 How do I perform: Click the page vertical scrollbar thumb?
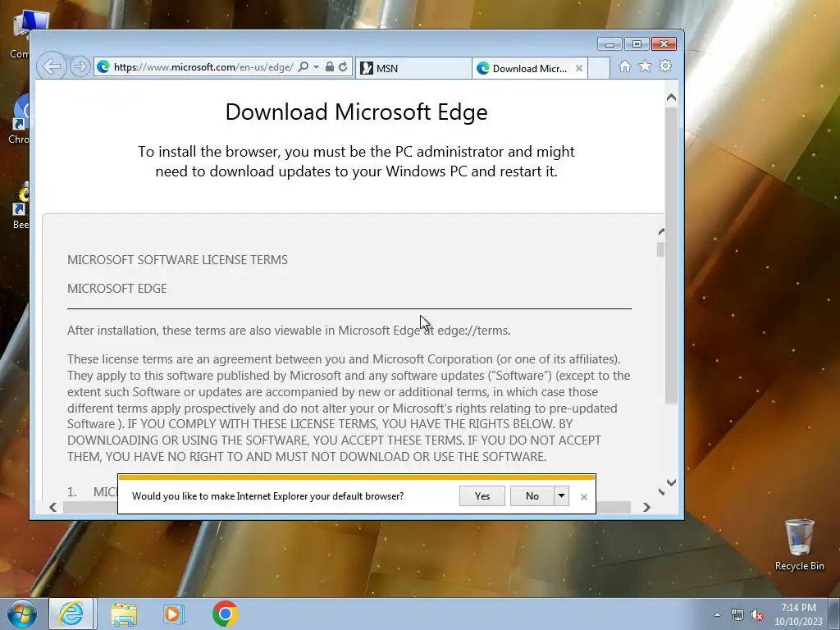click(x=671, y=256)
